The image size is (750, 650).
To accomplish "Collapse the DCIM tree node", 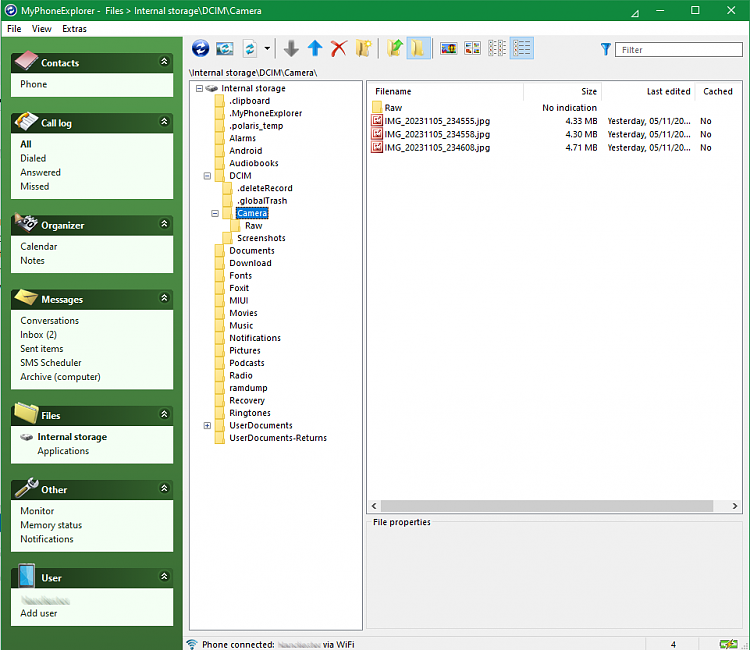I will pyautogui.click(x=207, y=176).
